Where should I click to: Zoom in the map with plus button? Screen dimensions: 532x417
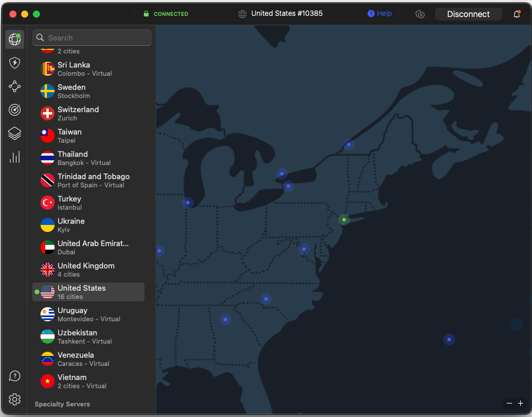[x=520, y=403]
